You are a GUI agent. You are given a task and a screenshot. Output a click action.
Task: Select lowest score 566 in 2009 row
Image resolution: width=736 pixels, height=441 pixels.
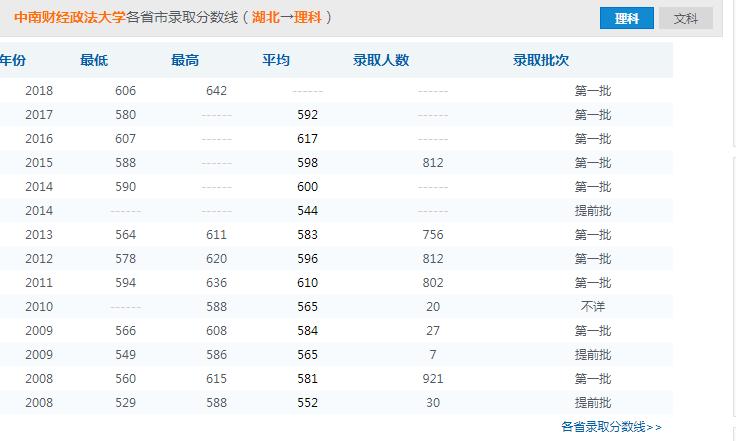pos(125,330)
